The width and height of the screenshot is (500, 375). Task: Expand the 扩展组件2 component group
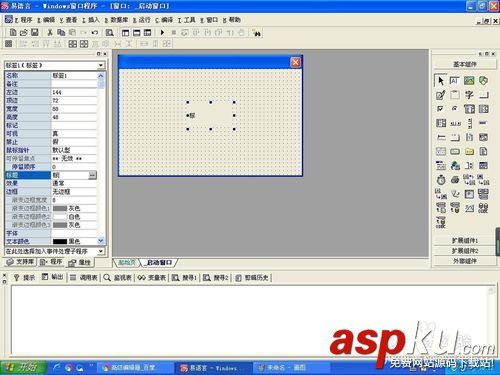(x=465, y=251)
